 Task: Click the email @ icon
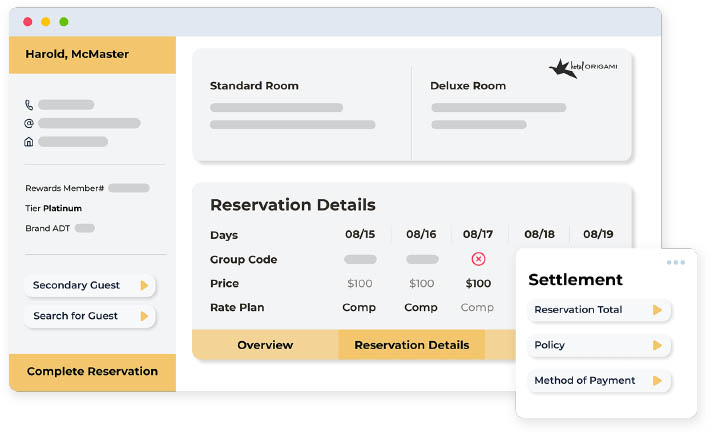click(29, 123)
